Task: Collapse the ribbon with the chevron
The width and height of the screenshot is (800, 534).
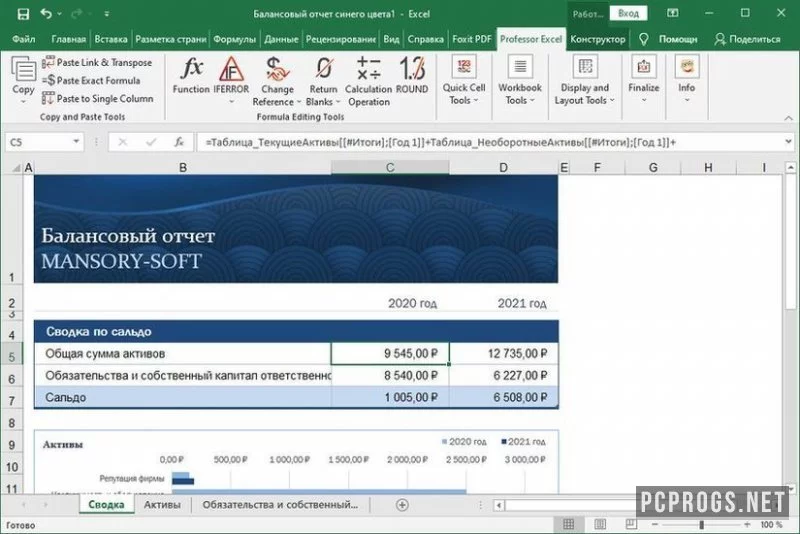Action: (x=788, y=118)
